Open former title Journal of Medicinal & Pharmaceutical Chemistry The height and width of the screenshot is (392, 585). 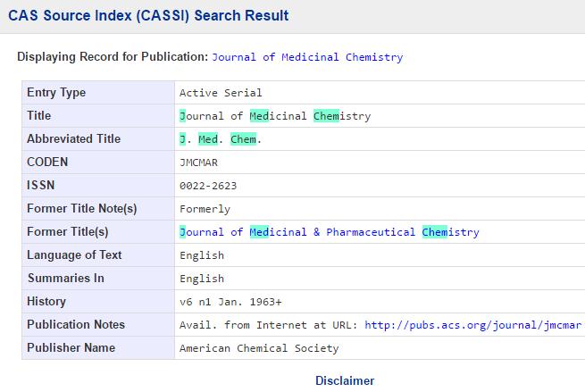[x=329, y=232]
